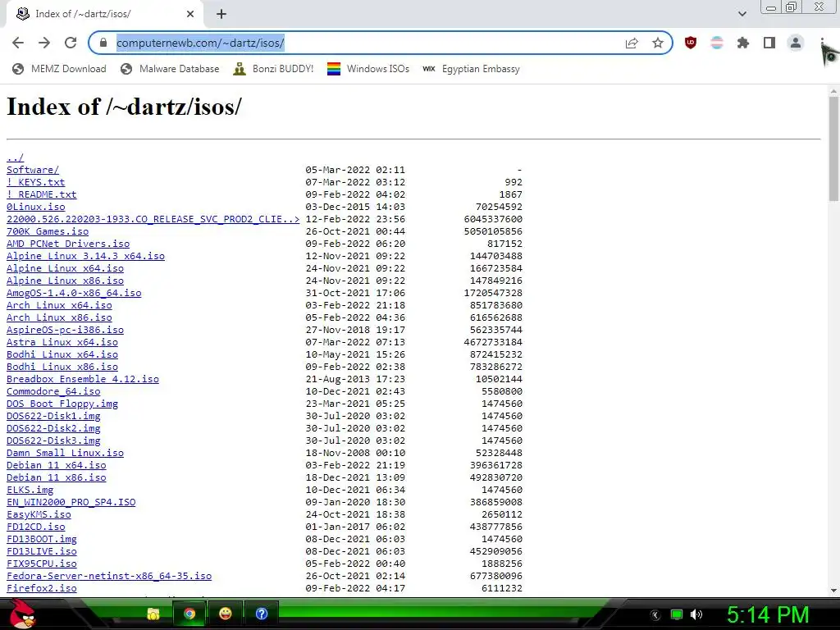
Task: Open the volume speaker tray icon
Action: [696, 615]
